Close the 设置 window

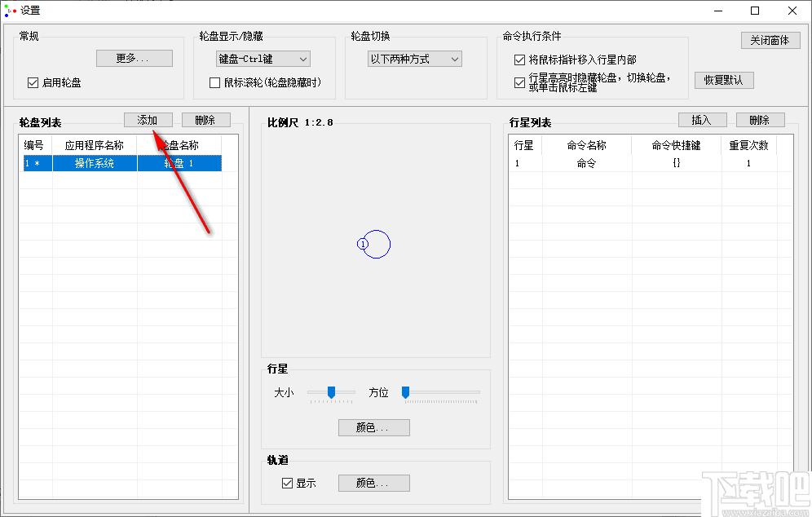tap(792, 11)
